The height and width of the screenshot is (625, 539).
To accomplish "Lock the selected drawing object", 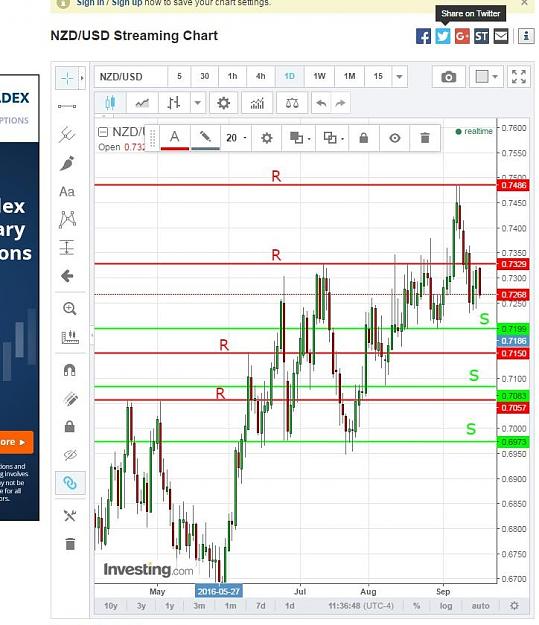I will pyautogui.click(x=364, y=138).
